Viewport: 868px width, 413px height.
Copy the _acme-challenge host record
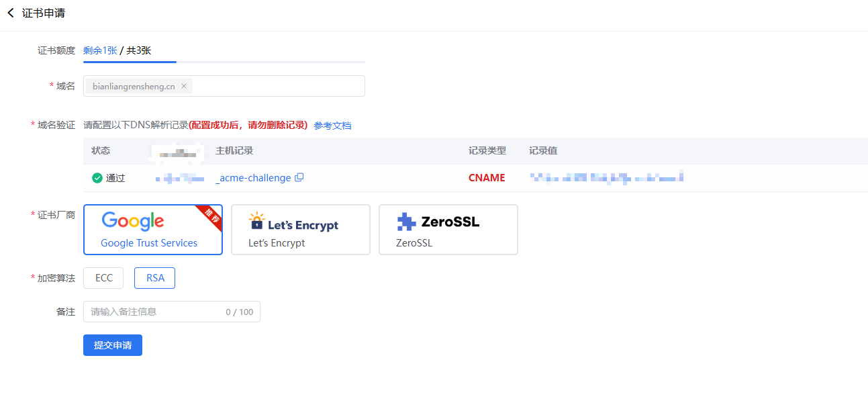tap(299, 178)
